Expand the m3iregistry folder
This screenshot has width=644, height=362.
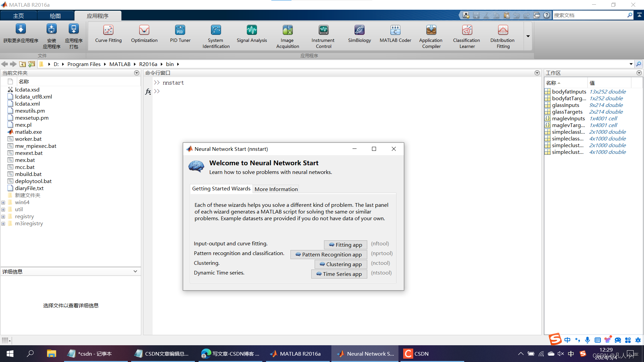(3, 224)
